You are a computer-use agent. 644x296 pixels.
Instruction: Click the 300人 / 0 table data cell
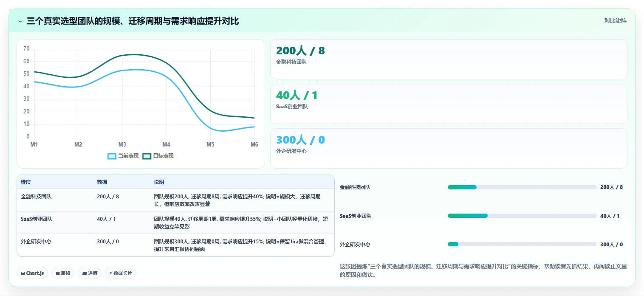[x=108, y=242]
